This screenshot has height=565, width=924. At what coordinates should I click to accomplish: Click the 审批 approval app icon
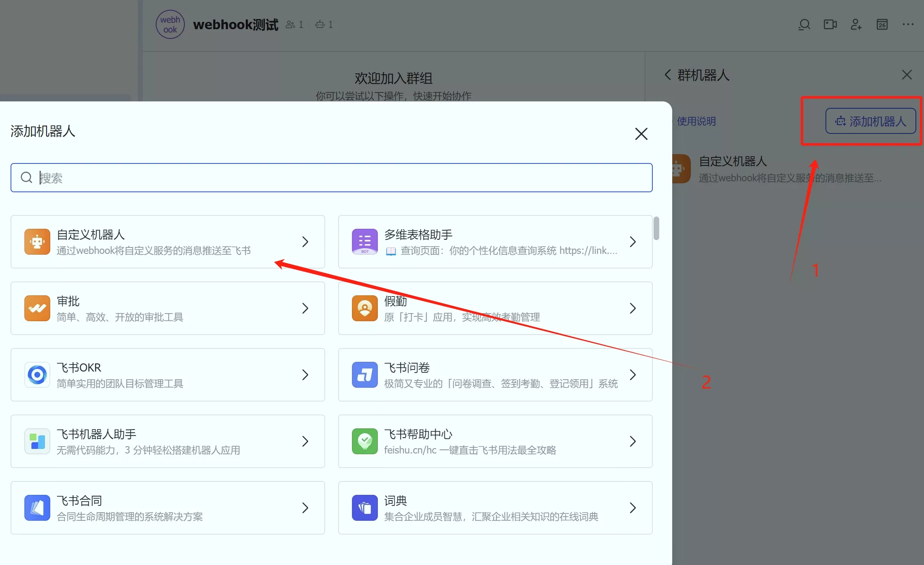pos(37,308)
